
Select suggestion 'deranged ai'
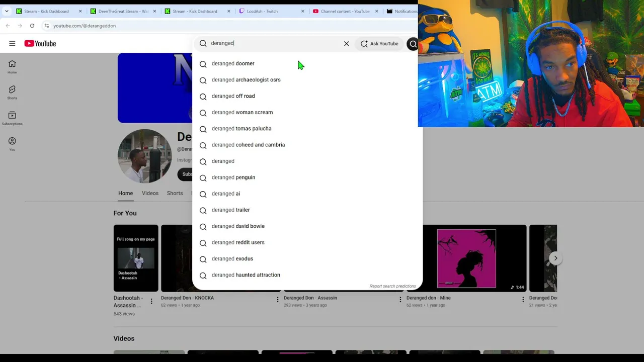coord(307,194)
